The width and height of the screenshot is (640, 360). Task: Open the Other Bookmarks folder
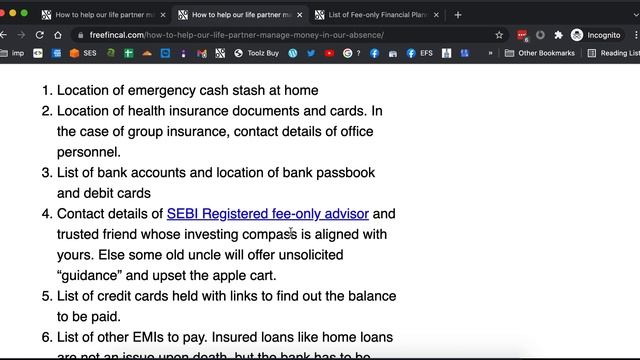pos(540,53)
